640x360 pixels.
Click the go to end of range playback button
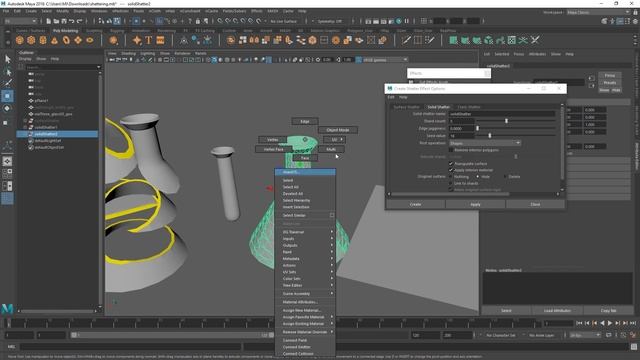(x=633, y=323)
